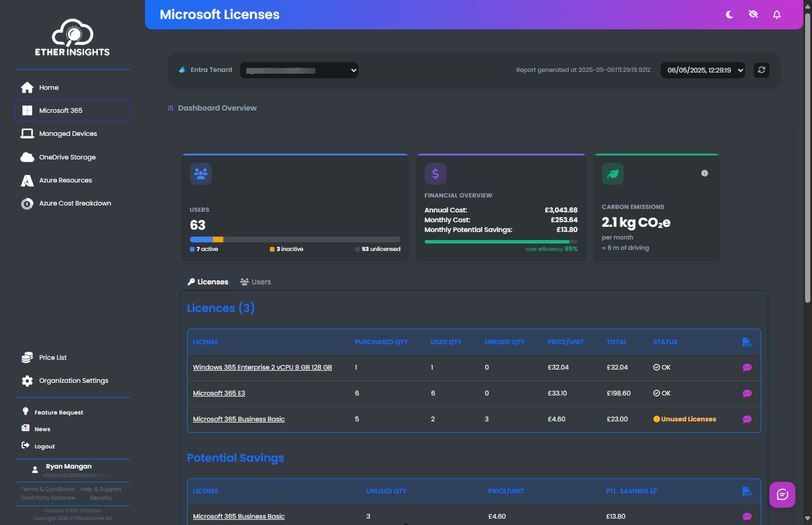Open comment for Potential Savings row
Screen dimensions: 812x525
click(x=747, y=516)
